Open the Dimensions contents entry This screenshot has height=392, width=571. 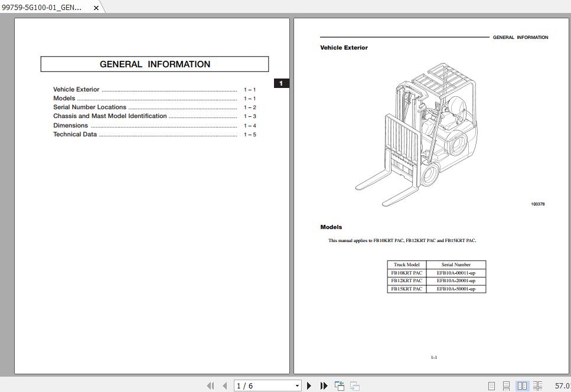coord(70,125)
